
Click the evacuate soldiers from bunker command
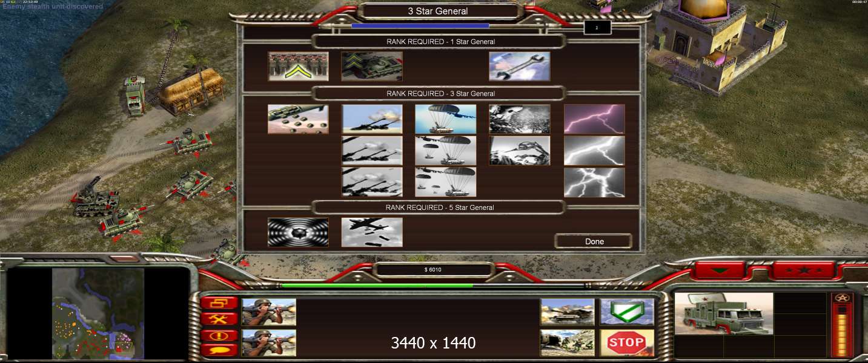click(x=568, y=343)
